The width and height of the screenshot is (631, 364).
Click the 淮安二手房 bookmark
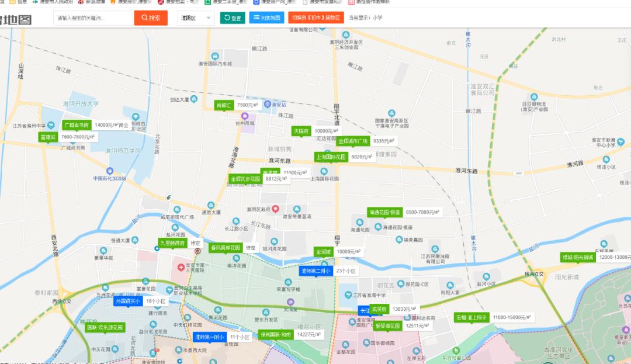coord(226,2)
